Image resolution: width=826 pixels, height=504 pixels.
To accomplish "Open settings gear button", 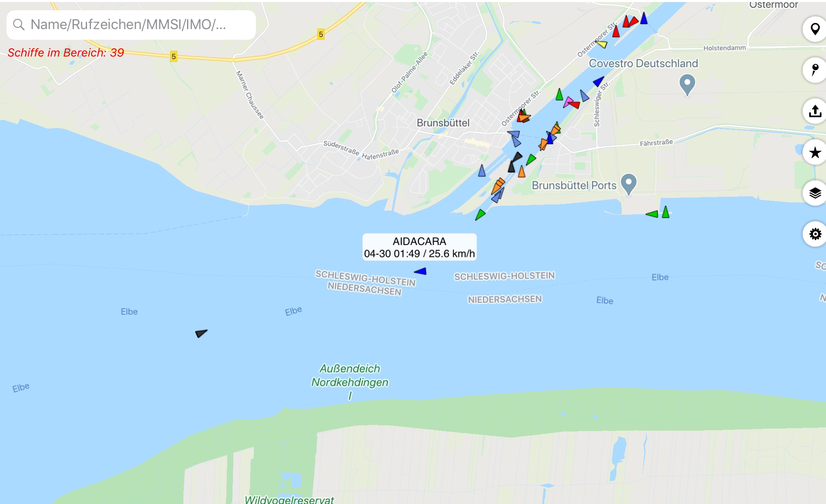I will point(815,234).
